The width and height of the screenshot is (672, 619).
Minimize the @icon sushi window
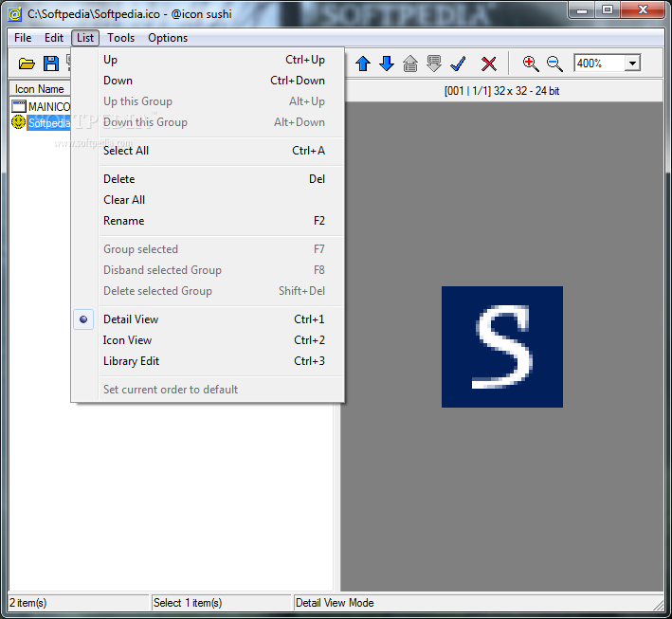(582, 9)
